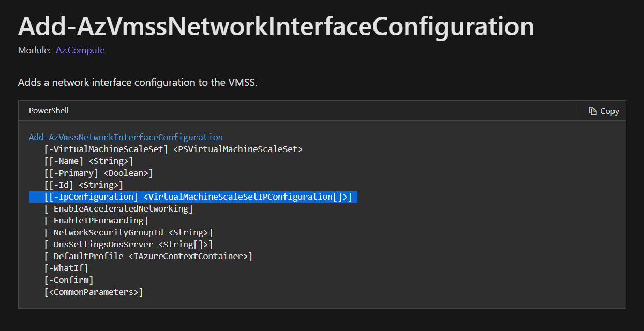Click the Confirm parameter line
The height and width of the screenshot is (331, 644).
pos(68,280)
